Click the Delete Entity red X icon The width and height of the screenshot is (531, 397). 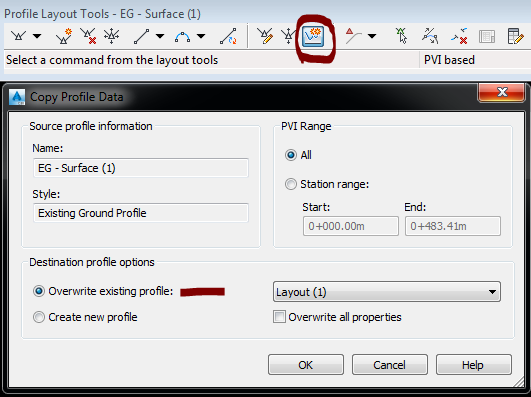pyautogui.click(x=460, y=36)
